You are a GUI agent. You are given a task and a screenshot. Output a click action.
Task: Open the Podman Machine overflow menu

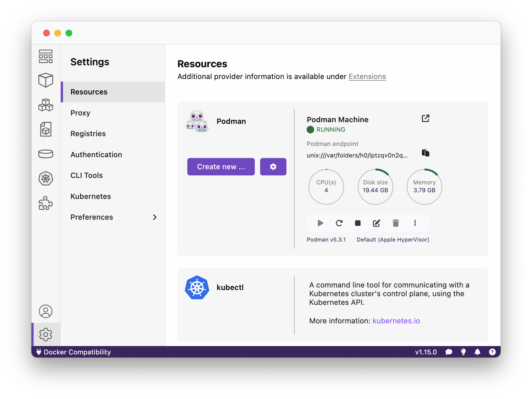coord(415,223)
